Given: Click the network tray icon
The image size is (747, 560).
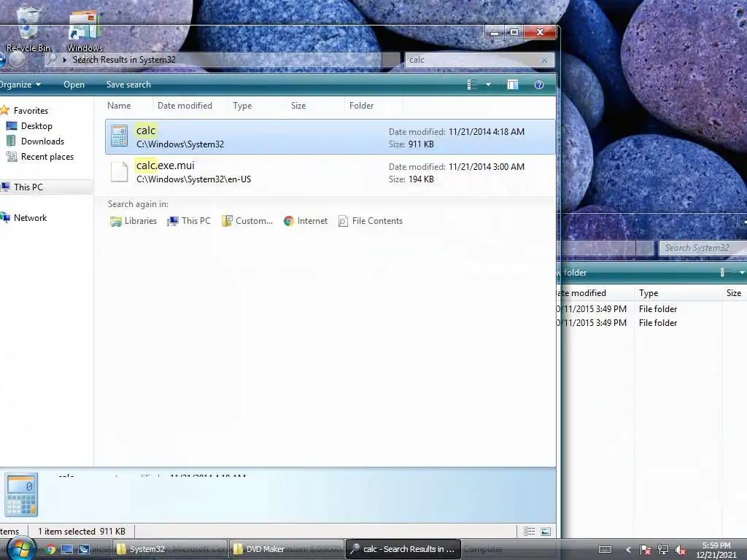Looking at the screenshot, I should (x=662, y=550).
